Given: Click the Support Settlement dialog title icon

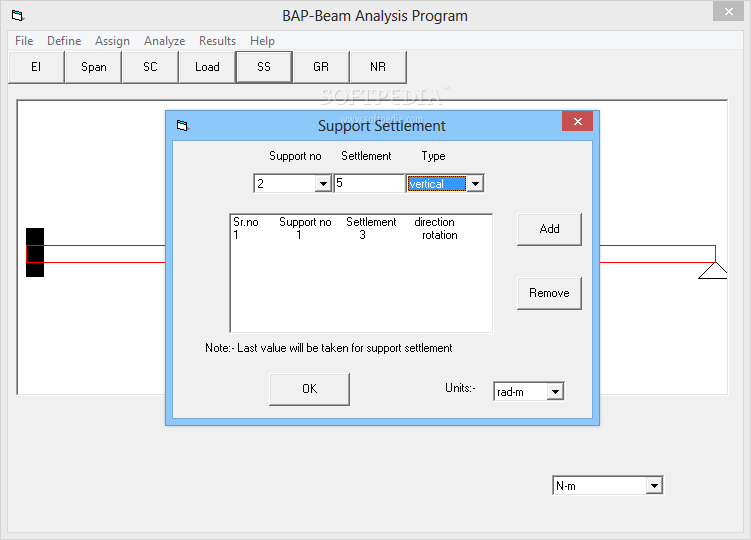Looking at the screenshot, I should point(182,126).
